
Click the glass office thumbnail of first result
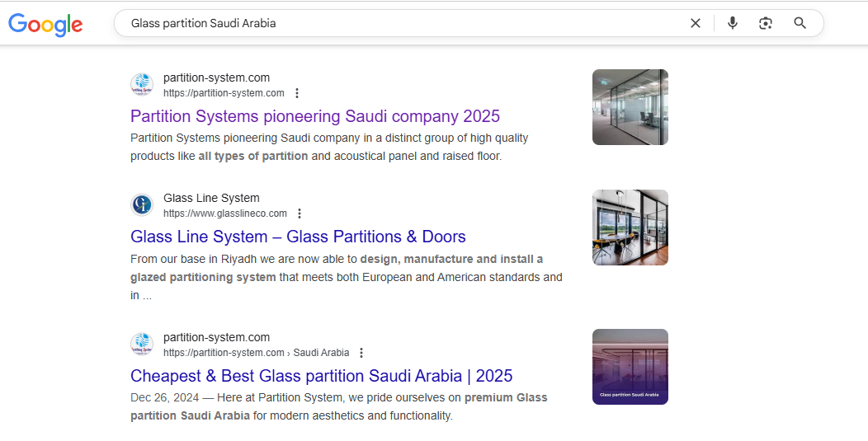630,107
